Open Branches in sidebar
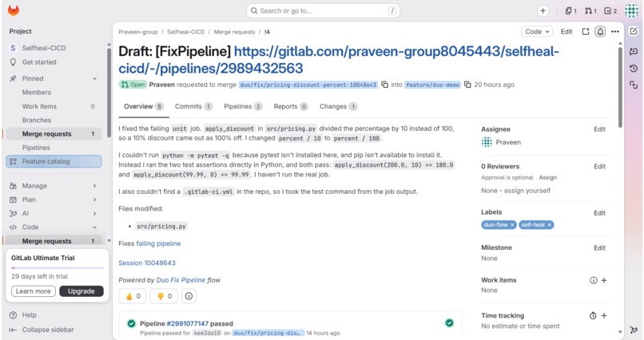The image size is (644, 340). 54,121
